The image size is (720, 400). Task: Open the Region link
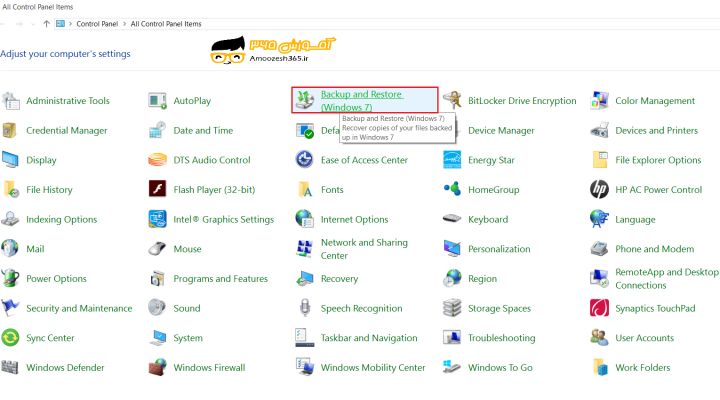[482, 279]
